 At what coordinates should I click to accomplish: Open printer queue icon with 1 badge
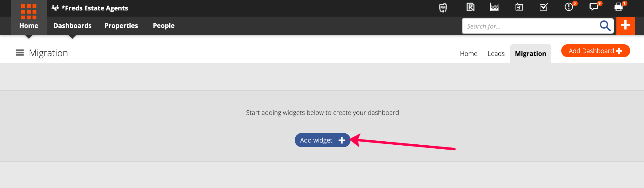(x=619, y=7)
